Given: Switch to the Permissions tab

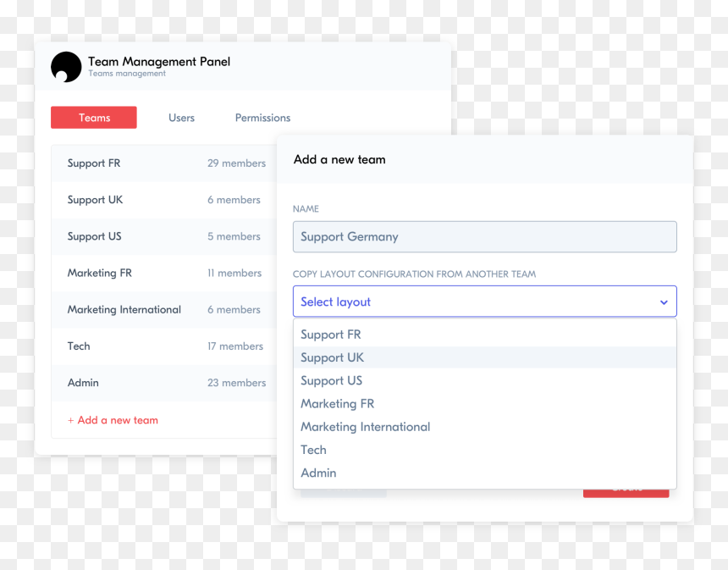Looking at the screenshot, I should click(x=262, y=118).
